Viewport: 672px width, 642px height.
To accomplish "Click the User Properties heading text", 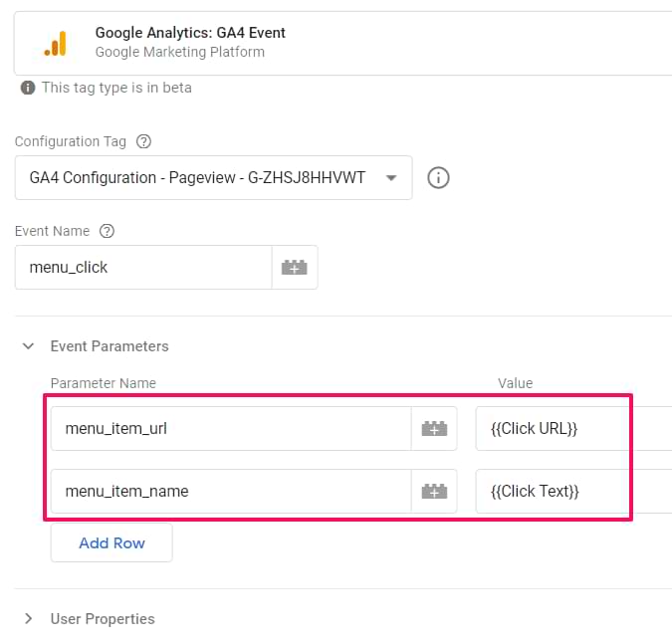I will click(x=103, y=619).
